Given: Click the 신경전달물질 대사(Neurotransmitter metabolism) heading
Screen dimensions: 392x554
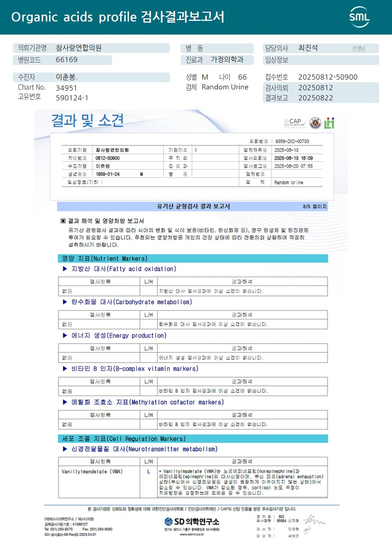Looking at the screenshot, I should pos(145,449).
